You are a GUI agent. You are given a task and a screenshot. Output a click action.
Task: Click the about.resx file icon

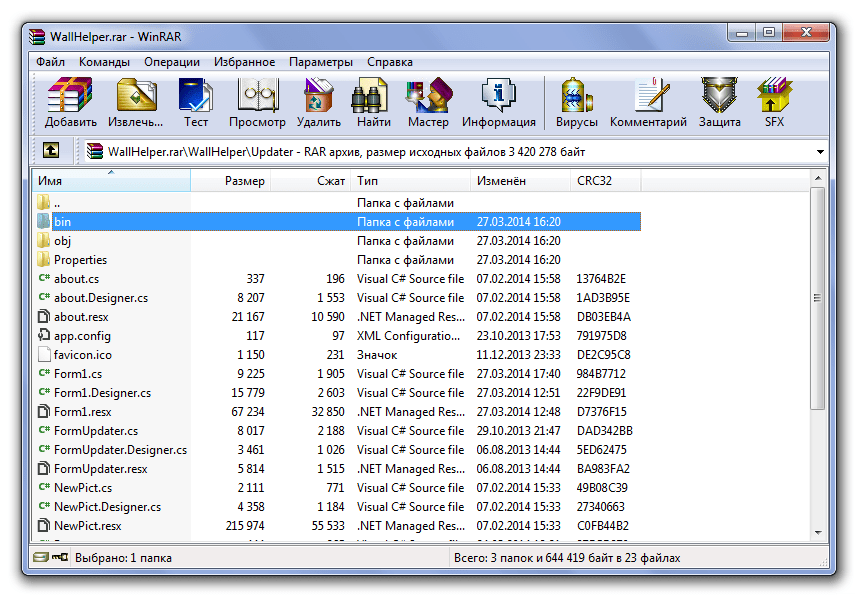(x=44, y=316)
